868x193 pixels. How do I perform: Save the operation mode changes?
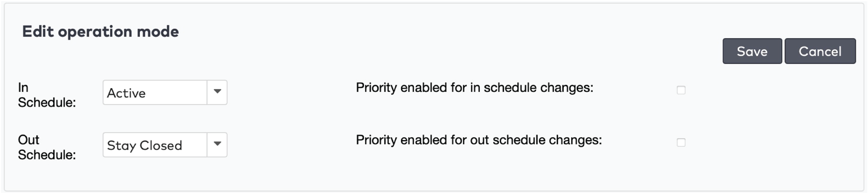(752, 51)
